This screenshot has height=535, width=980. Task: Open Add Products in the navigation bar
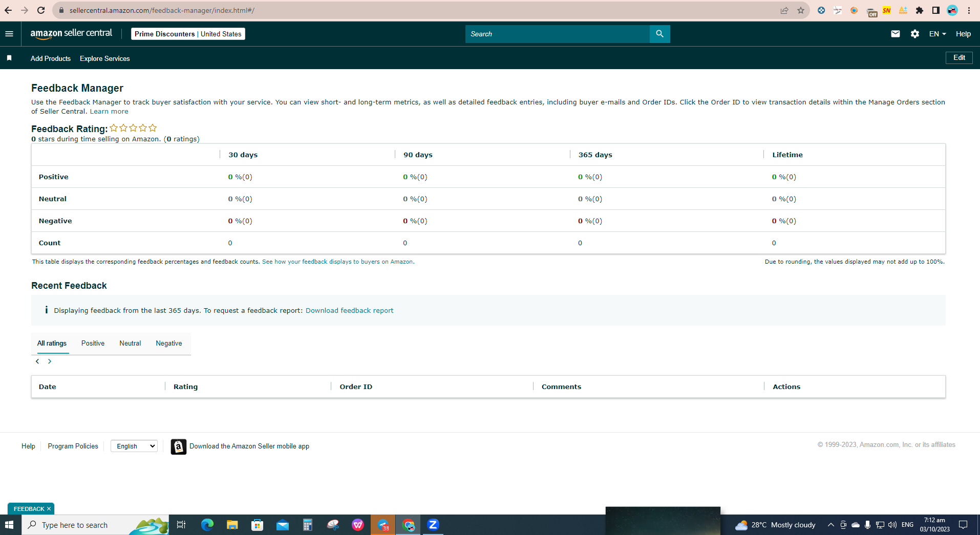[51, 58]
